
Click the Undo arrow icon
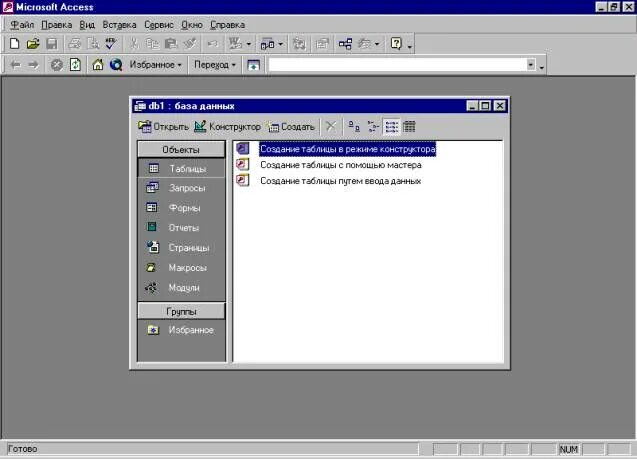coord(212,43)
